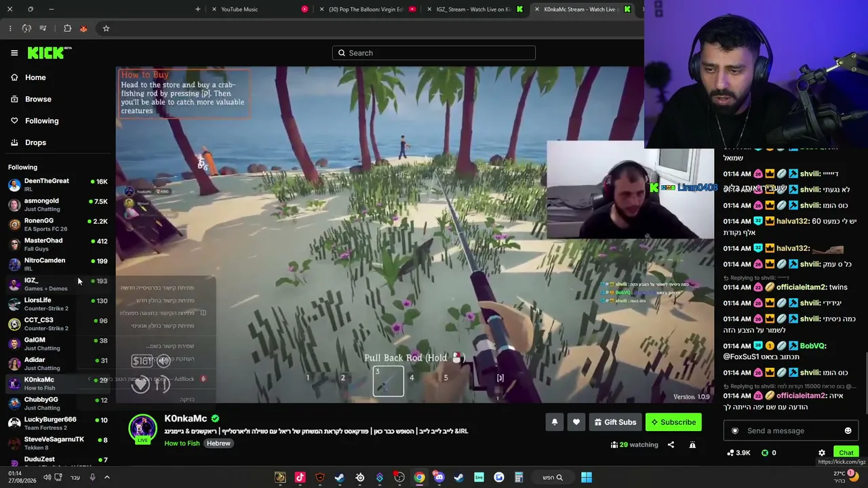
Task: Open RonenGG's channel in Following list
Action: click(x=58, y=224)
